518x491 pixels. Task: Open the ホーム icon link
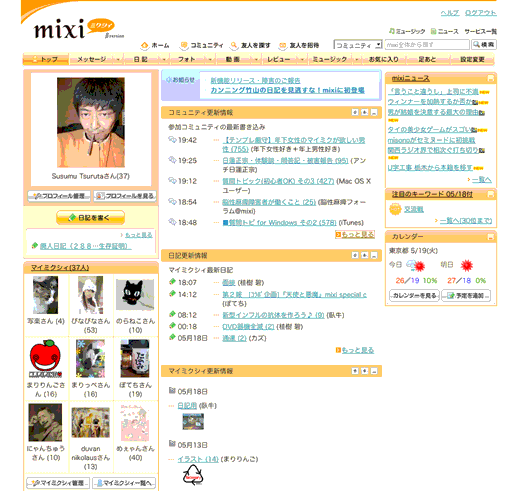coord(155,45)
